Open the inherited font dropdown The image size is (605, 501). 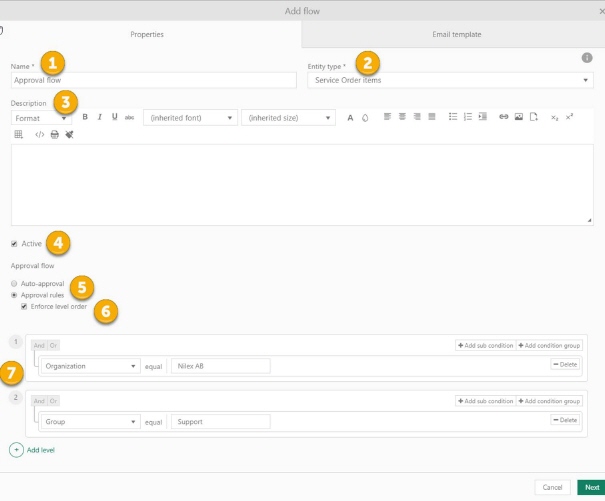coord(190,118)
